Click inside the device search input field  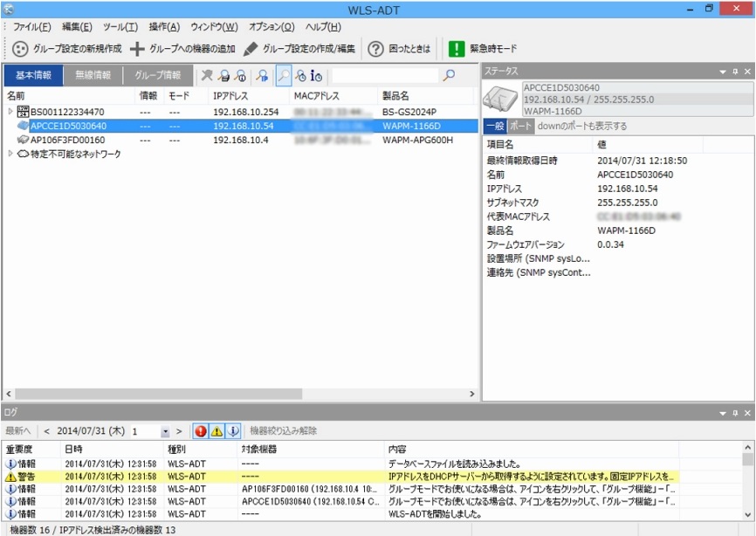tap(385, 75)
